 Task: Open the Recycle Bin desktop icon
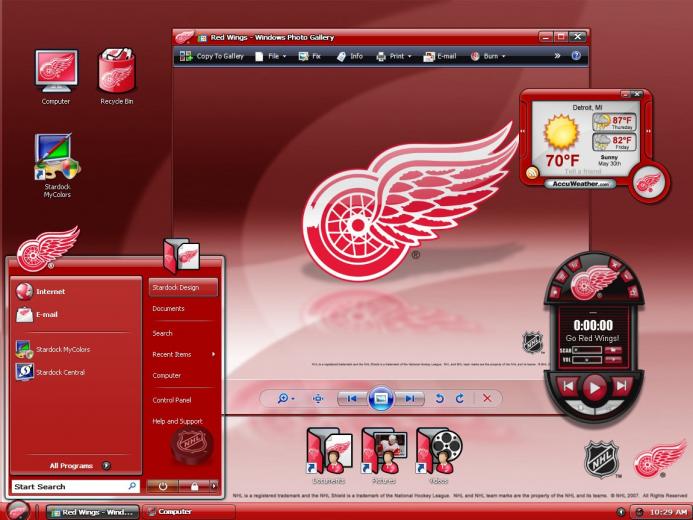tap(116, 77)
